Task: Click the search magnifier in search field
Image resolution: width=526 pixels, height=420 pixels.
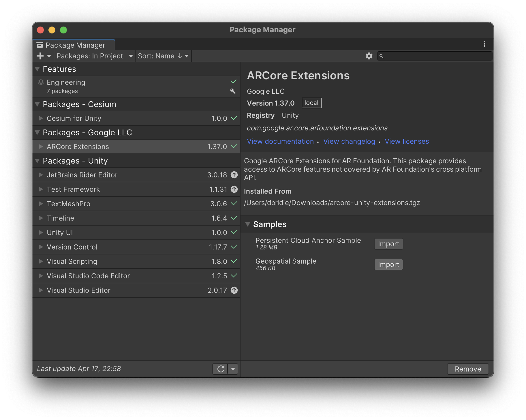Action: [x=381, y=56]
